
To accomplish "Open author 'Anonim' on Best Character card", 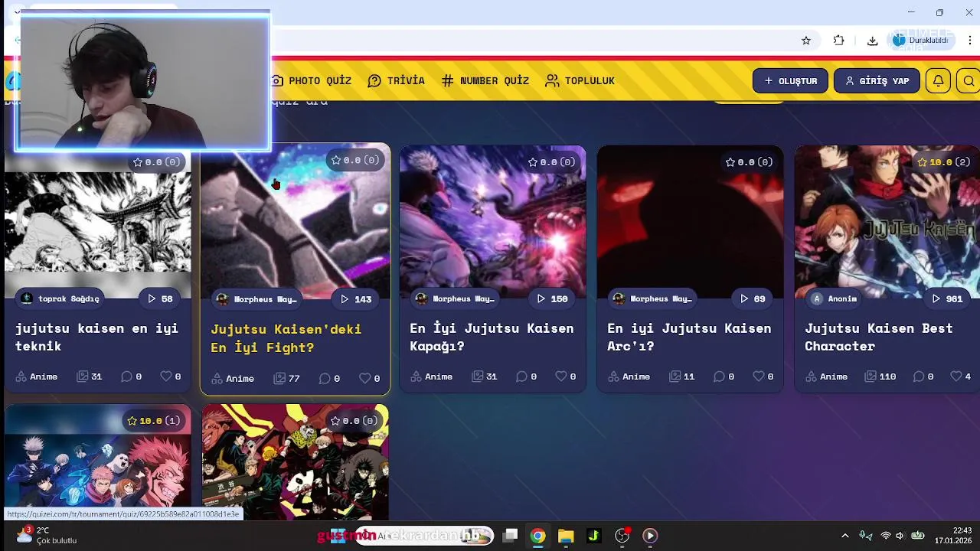I will click(x=835, y=298).
